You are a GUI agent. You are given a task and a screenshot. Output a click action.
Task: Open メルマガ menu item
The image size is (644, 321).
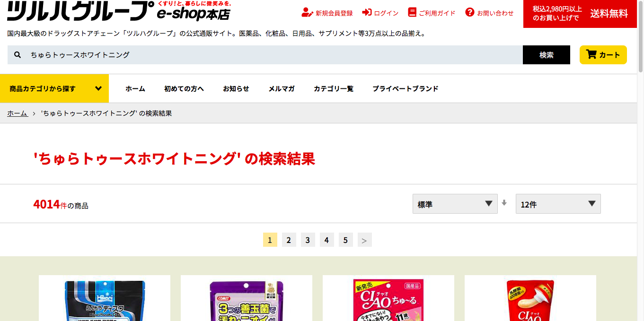tap(282, 88)
